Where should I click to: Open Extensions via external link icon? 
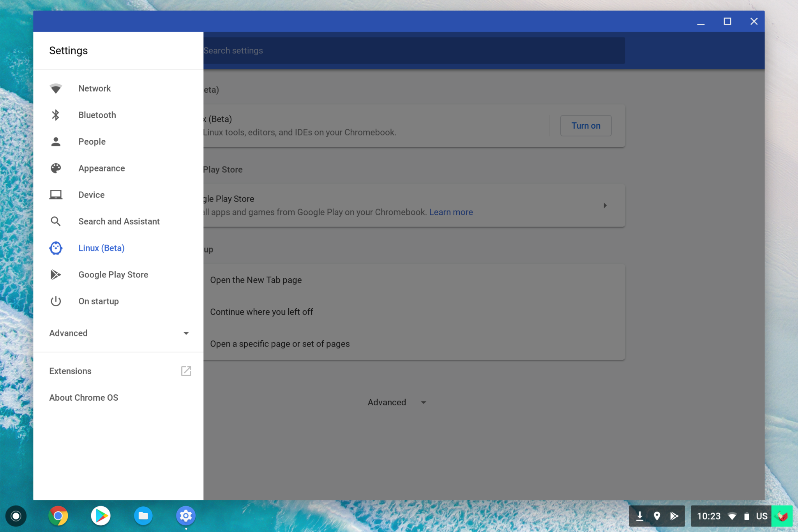(186, 371)
